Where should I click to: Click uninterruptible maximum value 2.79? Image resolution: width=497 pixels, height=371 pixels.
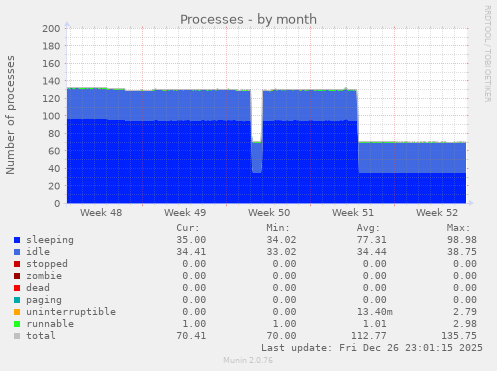465,312
